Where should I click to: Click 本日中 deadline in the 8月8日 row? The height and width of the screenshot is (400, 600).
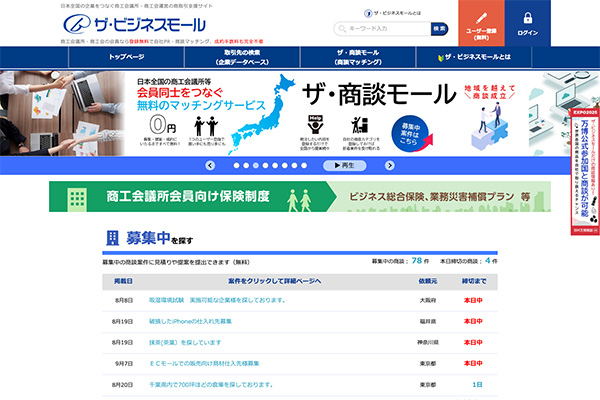tap(473, 300)
